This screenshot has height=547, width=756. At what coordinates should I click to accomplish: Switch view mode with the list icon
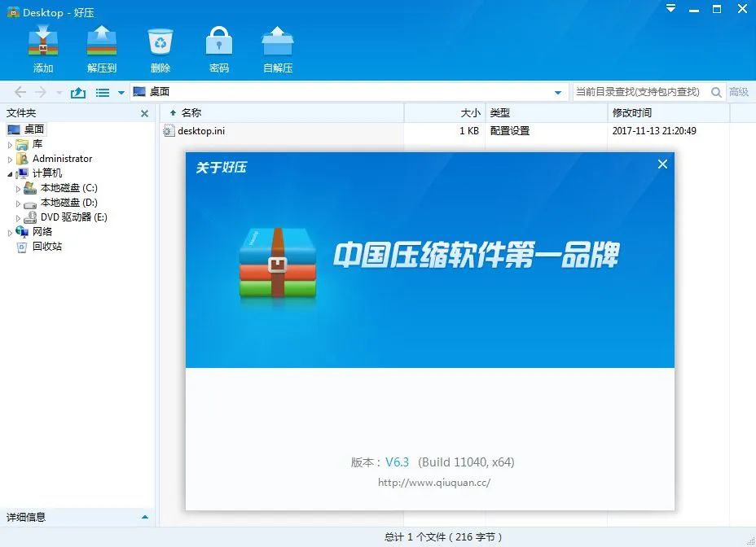click(103, 92)
